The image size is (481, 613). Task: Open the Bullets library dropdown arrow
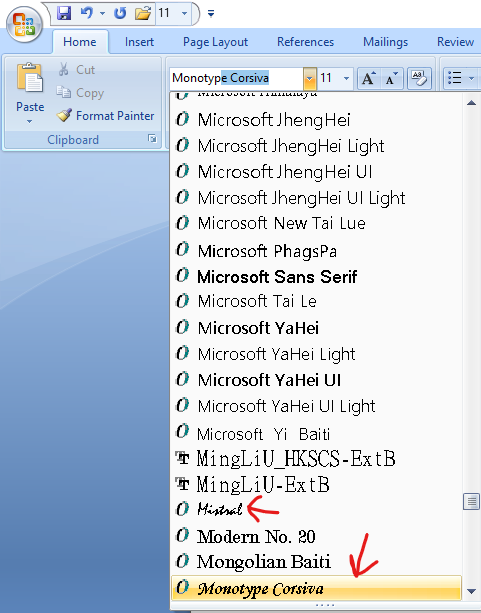pyautogui.click(x=471, y=78)
